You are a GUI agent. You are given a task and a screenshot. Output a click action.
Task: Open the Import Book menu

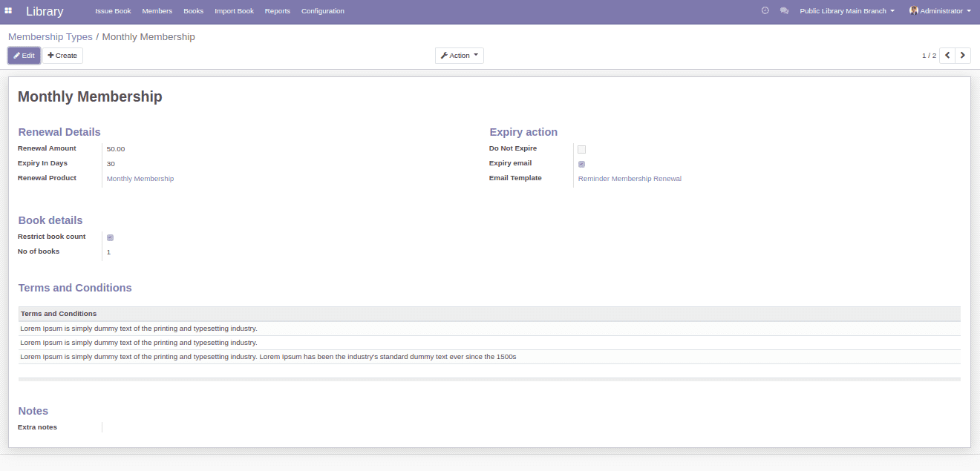click(x=234, y=11)
